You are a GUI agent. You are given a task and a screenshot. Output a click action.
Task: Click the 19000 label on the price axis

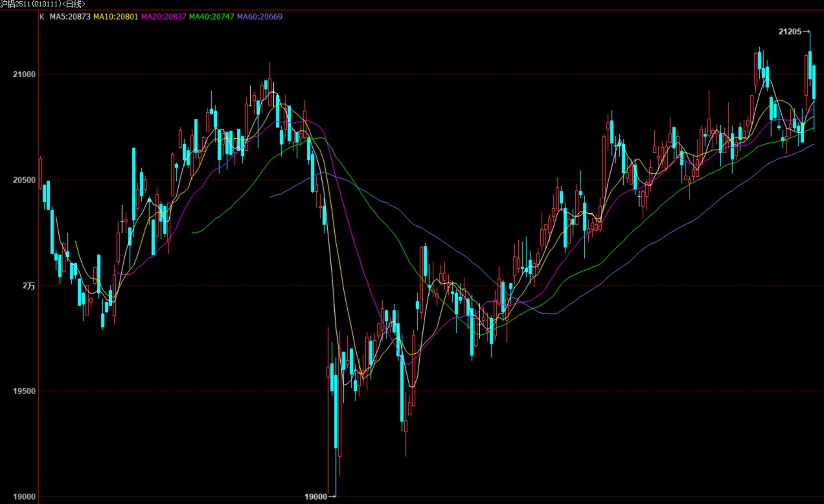pyautogui.click(x=24, y=497)
